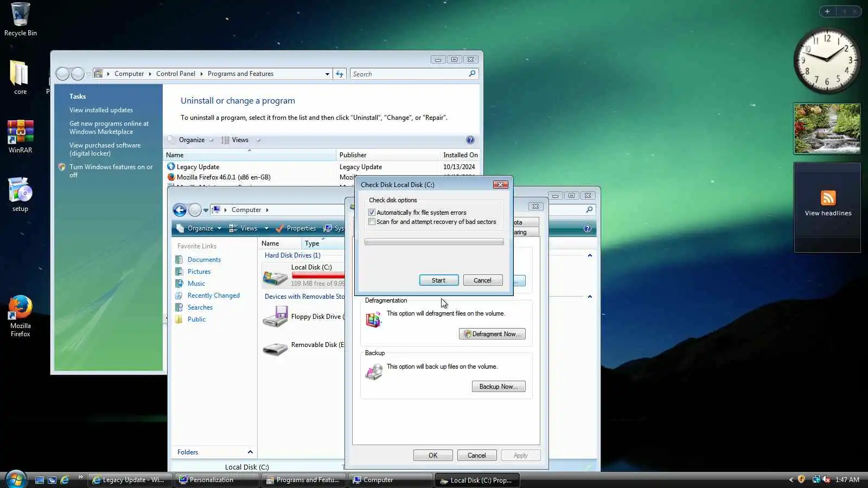Switch to Personalization taskbar button

pos(216,480)
